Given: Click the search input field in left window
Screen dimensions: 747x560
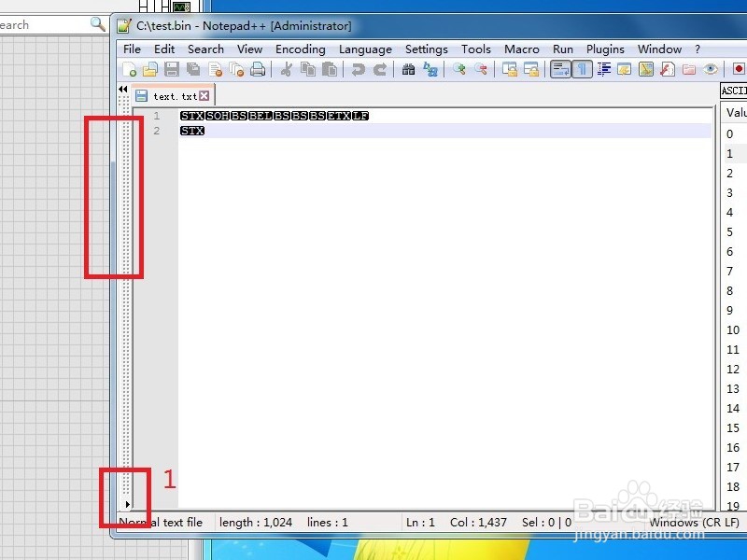Looking at the screenshot, I should point(44,25).
